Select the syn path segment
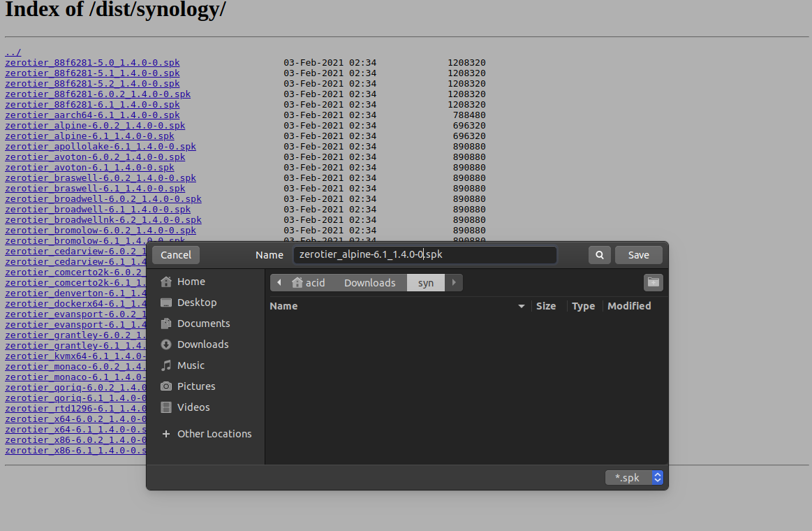The height and width of the screenshot is (531, 812). [x=426, y=282]
